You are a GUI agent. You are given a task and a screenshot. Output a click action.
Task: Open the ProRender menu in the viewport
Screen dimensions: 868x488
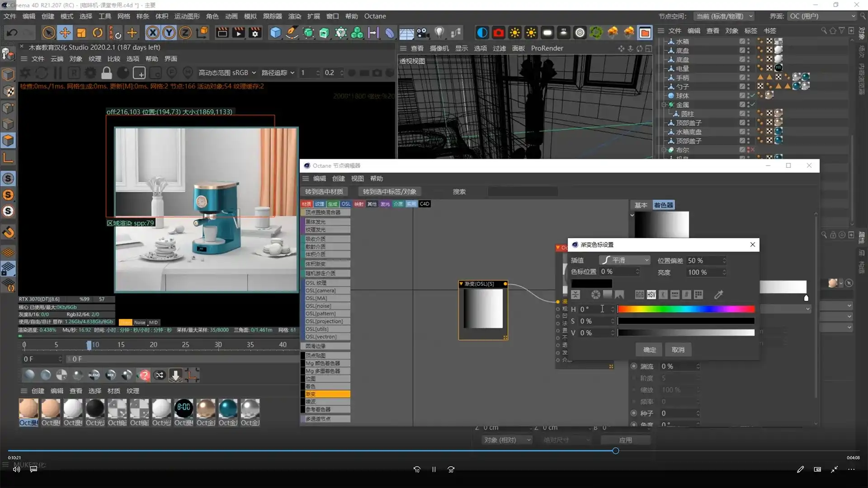[547, 48]
